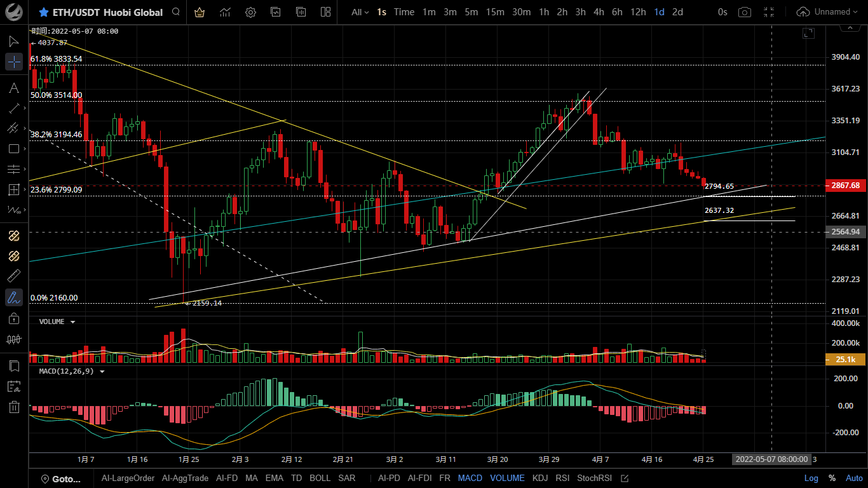The image size is (868, 488).
Task: Delete drawings with the trash icon
Action: [x=13, y=407]
